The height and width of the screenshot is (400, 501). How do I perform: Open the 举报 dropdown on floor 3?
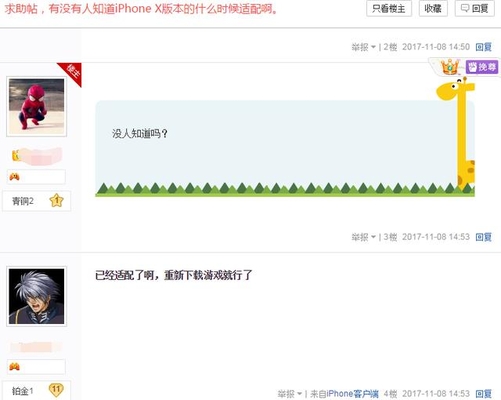tap(363, 237)
